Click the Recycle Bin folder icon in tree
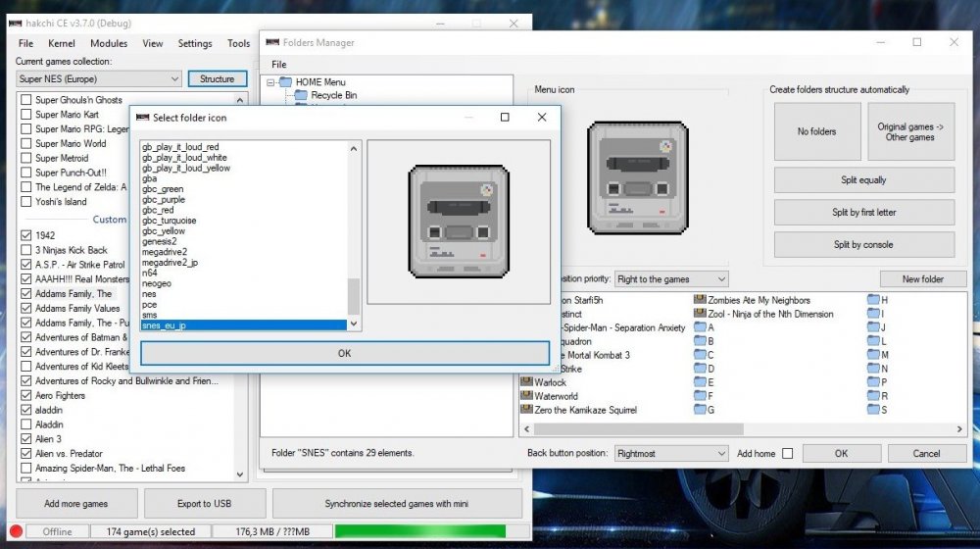This screenshot has width=980, height=549. (300, 95)
